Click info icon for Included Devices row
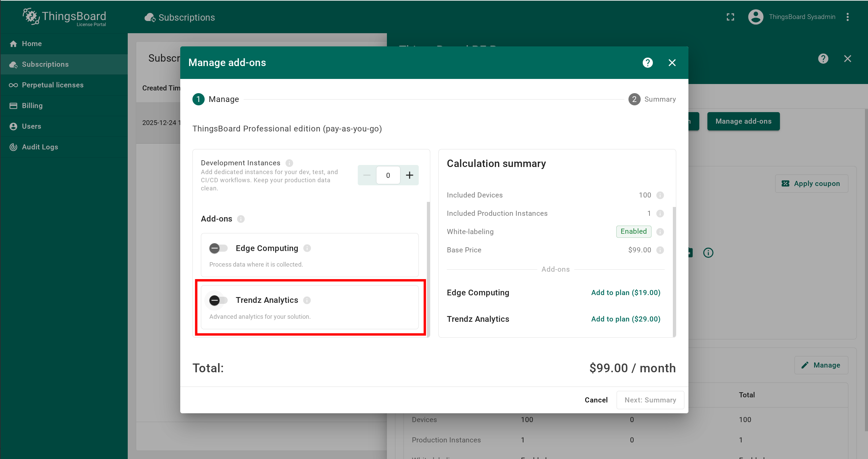The height and width of the screenshot is (459, 868). click(660, 195)
